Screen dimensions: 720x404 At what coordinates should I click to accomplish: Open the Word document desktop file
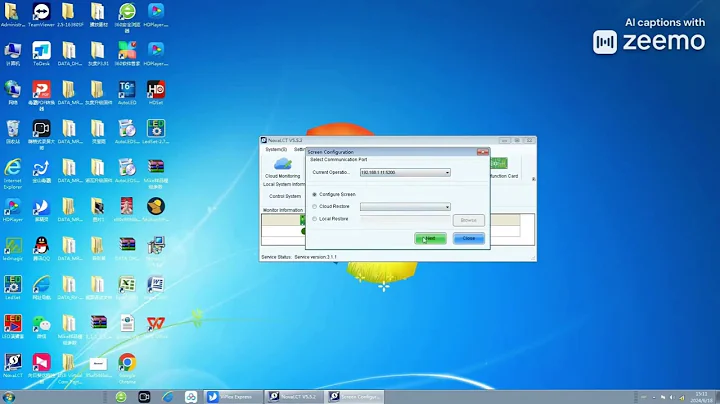click(x=156, y=288)
